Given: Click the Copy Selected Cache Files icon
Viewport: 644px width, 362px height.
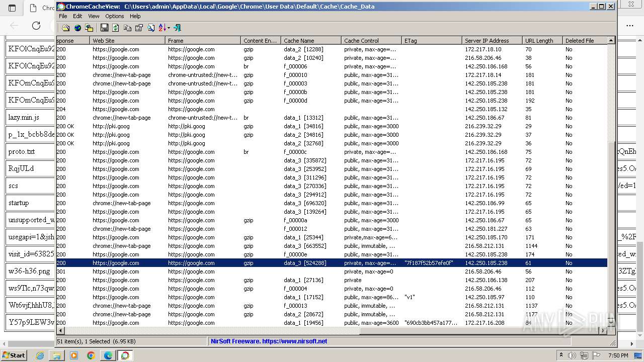Looking at the screenshot, I should click(x=89, y=28).
